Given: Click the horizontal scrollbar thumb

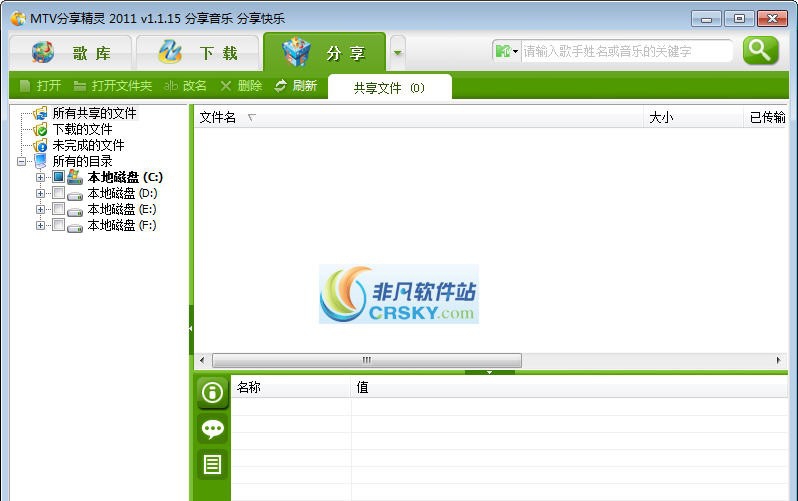Looking at the screenshot, I should click(367, 360).
